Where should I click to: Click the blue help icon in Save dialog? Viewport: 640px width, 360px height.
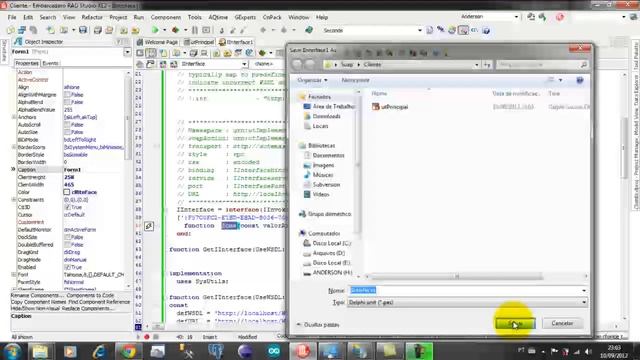point(580,80)
